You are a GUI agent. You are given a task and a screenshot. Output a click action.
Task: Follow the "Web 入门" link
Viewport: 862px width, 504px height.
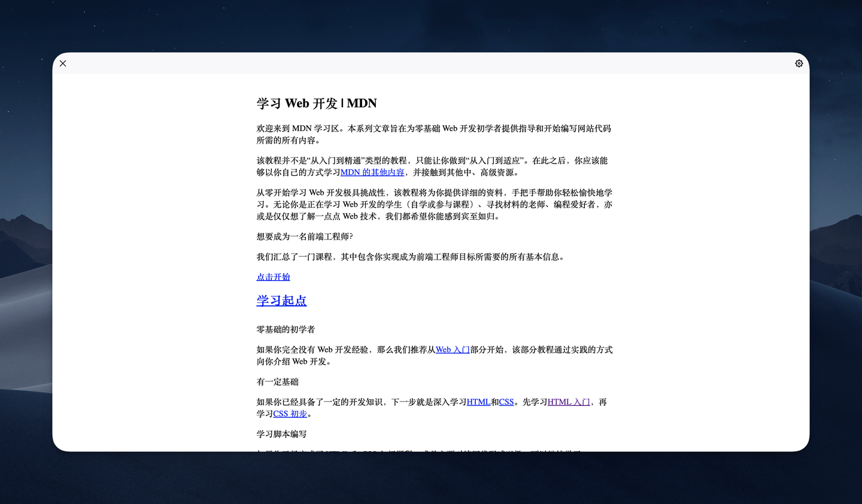pos(453,350)
